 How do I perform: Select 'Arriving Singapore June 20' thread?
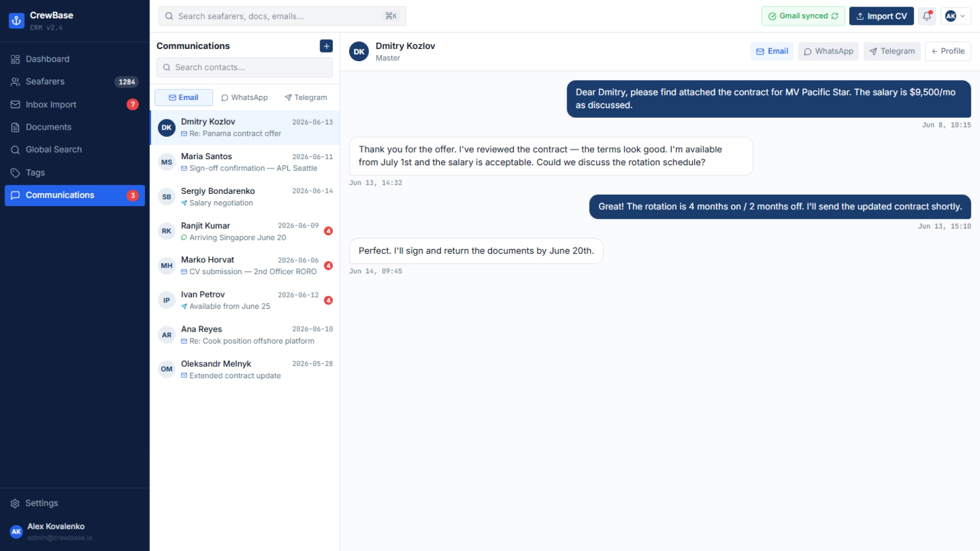[245, 231]
